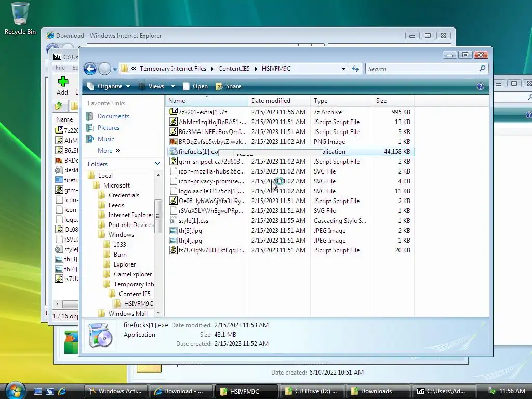Open the Views menu
The image size is (532, 399).
152,86
